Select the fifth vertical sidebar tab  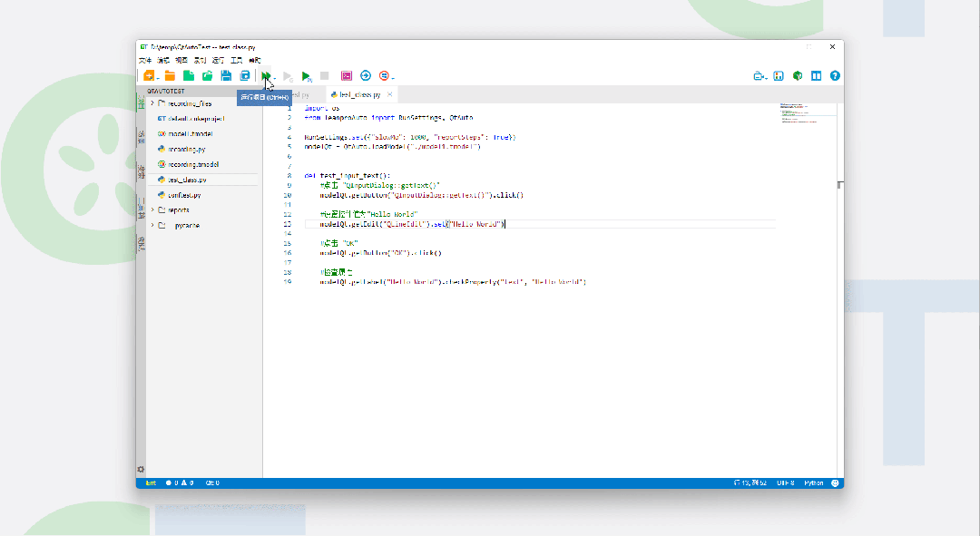(x=142, y=244)
